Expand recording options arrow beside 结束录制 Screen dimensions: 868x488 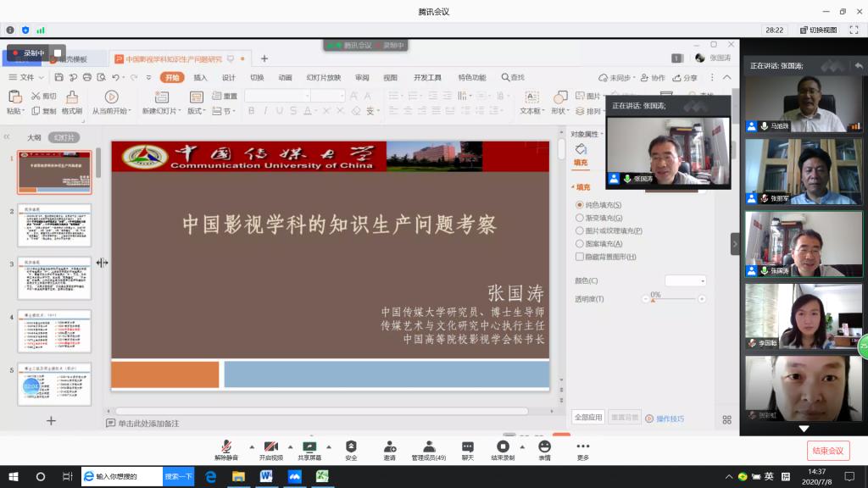coord(522,446)
